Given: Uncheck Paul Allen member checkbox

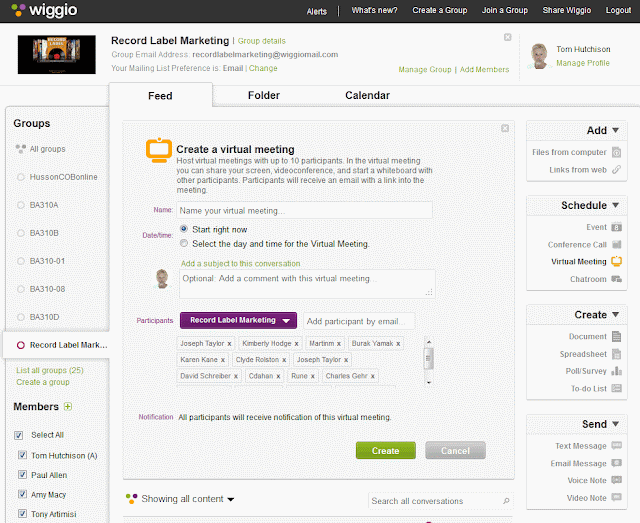Looking at the screenshot, I should [x=22, y=474].
